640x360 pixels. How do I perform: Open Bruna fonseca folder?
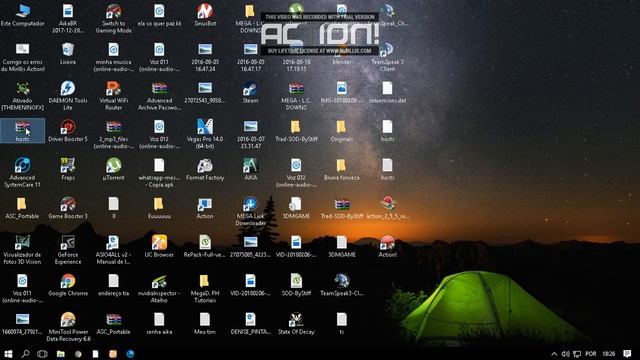click(342, 169)
